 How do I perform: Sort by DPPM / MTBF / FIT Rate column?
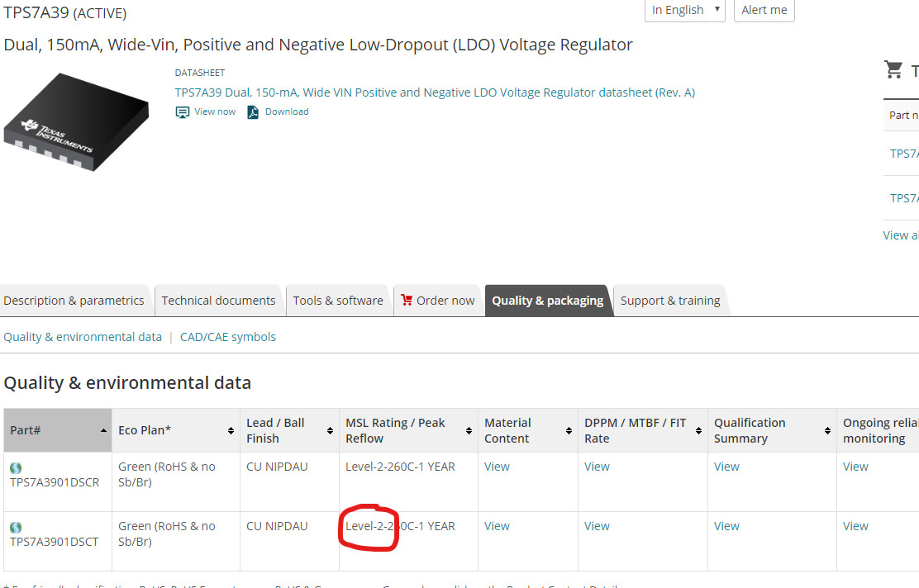(x=698, y=430)
